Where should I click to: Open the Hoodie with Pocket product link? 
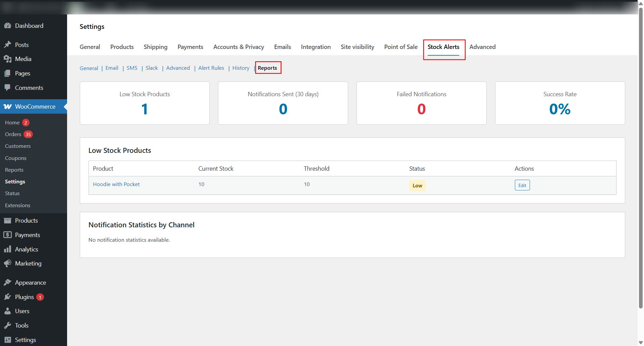pos(116,184)
